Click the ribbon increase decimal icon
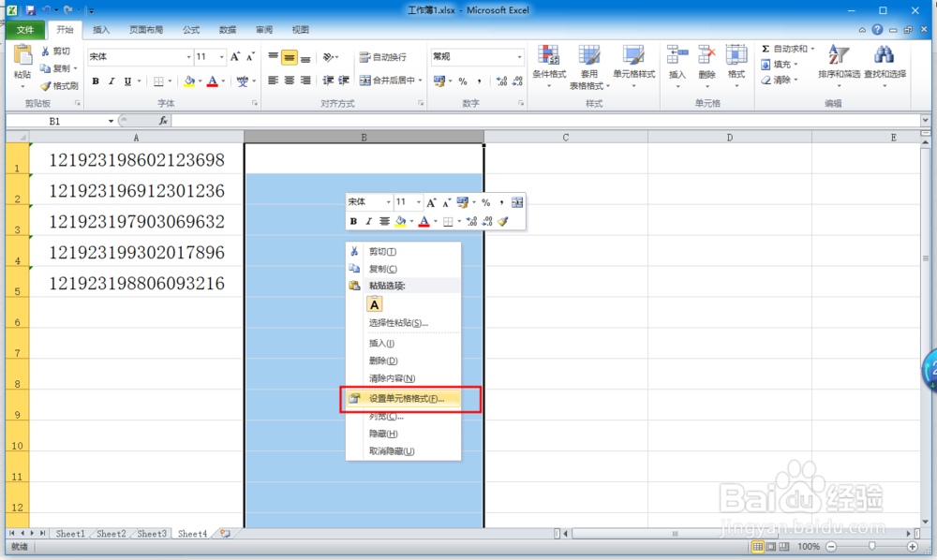The height and width of the screenshot is (560, 937). coord(501,81)
